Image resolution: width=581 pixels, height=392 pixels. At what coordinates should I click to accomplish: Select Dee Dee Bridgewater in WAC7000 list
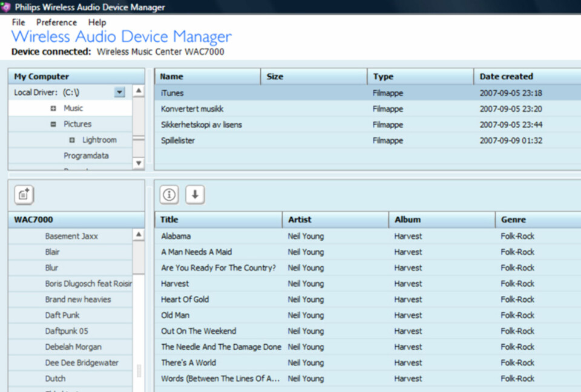point(70,363)
